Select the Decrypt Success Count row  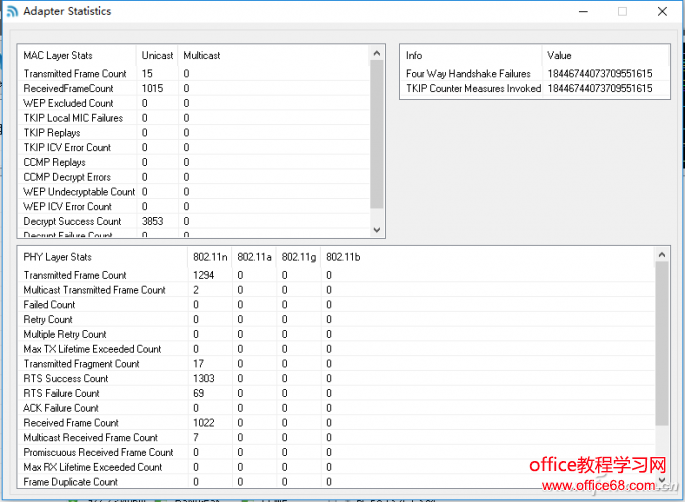pyautogui.click(x=194, y=222)
